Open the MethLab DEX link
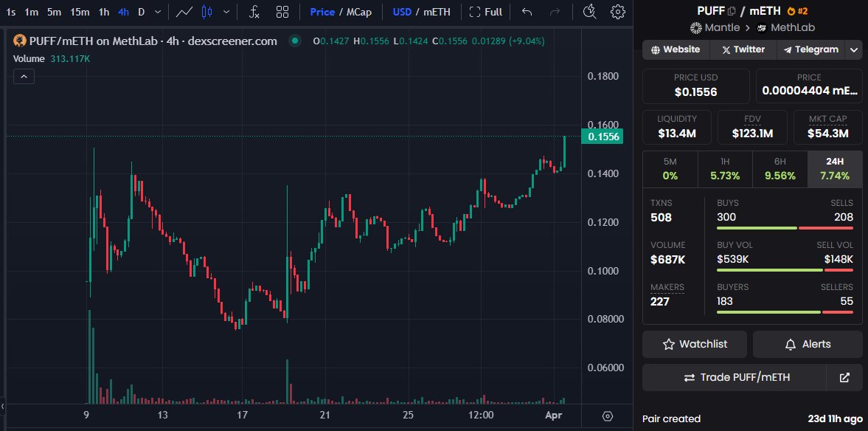The image size is (868, 431). click(x=786, y=27)
